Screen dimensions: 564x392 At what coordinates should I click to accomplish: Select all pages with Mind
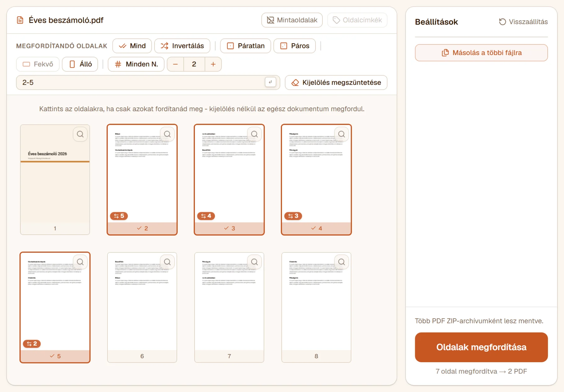(x=132, y=46)
